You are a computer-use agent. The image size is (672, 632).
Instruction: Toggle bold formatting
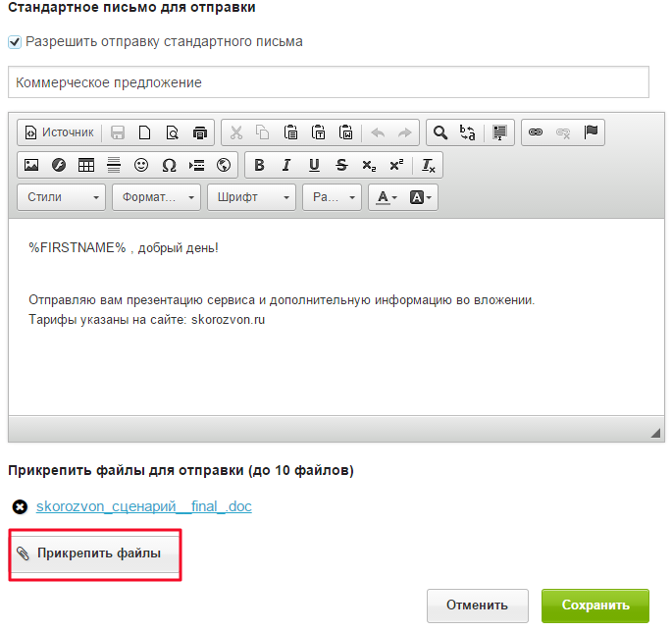click(x=259, y=165)
